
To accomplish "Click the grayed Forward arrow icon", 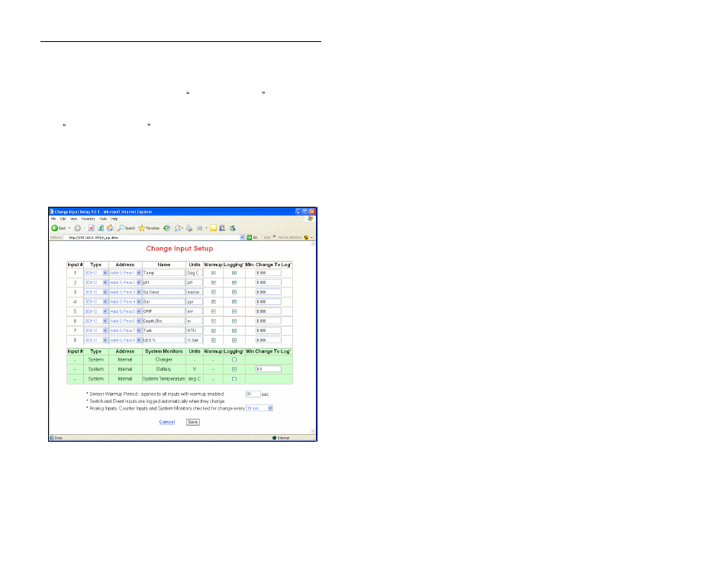I will (78, 228).
